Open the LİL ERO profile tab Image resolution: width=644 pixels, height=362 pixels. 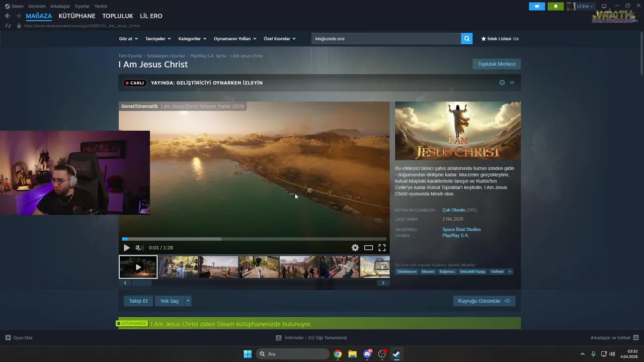click(x=151, y=16)
